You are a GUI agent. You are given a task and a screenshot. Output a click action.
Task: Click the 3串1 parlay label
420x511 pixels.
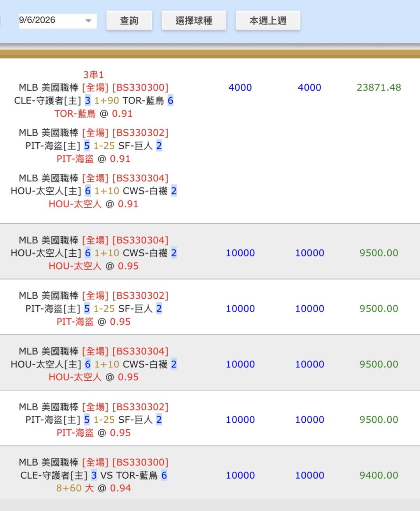93,75
